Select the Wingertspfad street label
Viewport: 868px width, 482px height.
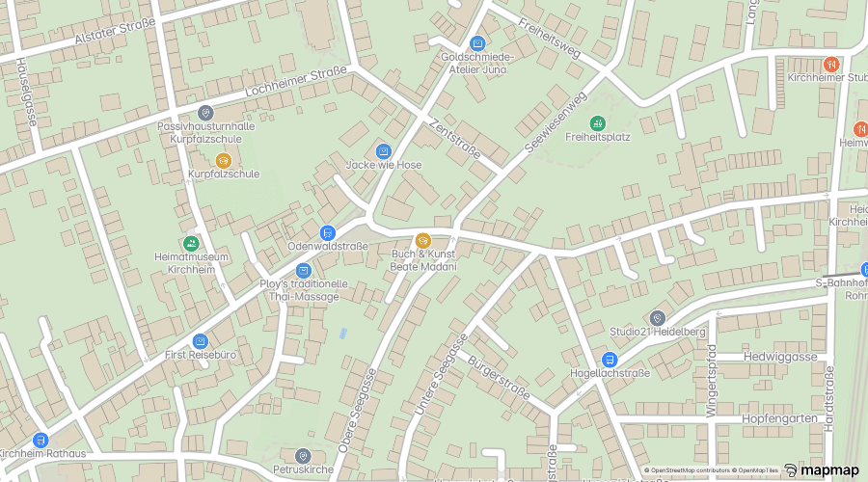(x=712, y=381)
